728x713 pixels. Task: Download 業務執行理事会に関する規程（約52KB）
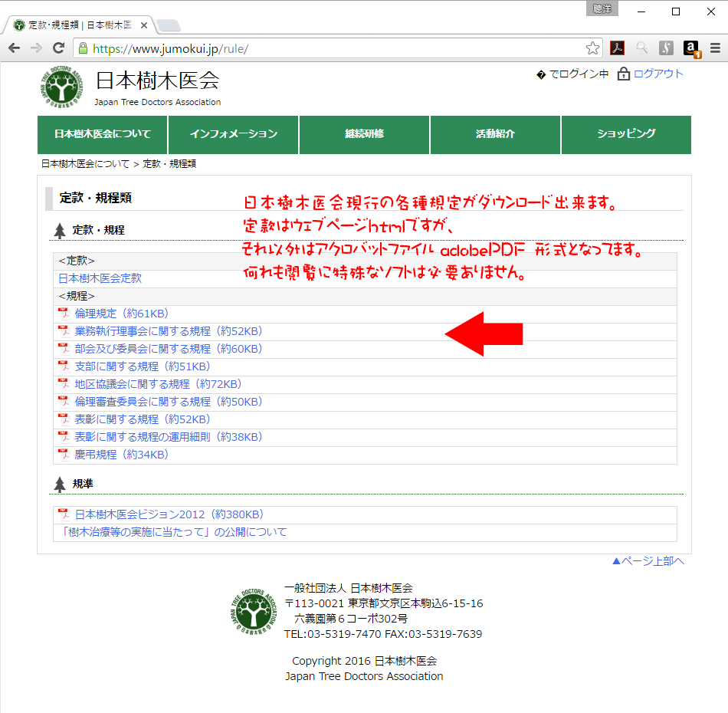point(169,331)
